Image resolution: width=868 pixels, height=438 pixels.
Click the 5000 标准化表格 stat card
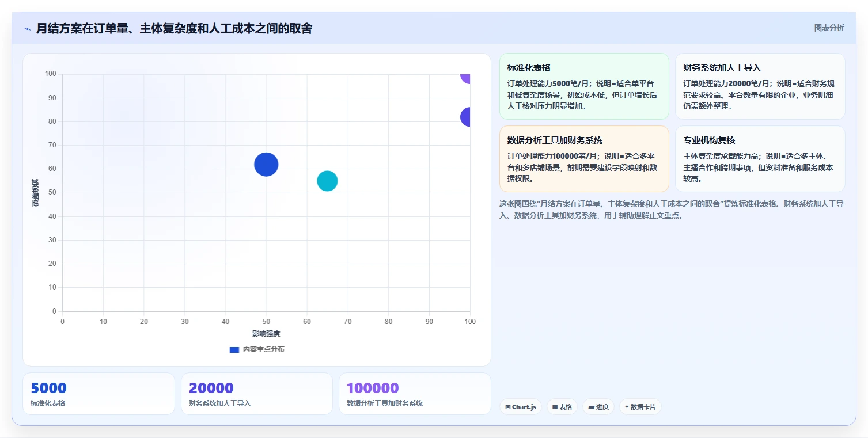98,394
